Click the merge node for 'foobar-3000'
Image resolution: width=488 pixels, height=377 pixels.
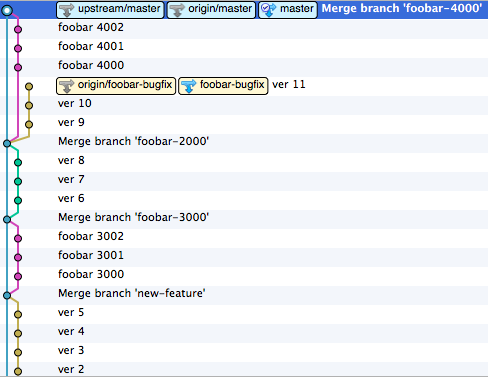(x=7, y=219)
